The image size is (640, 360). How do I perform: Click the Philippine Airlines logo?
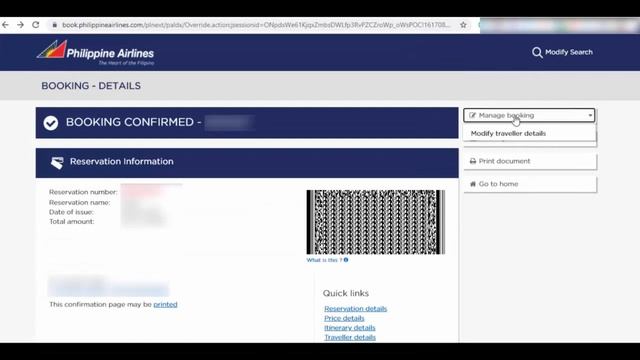96,53
